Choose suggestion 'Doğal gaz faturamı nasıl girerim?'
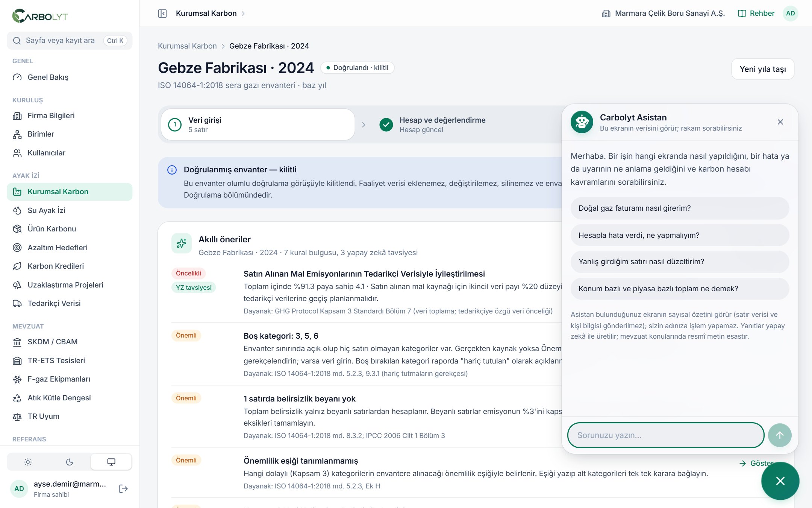Image resolution: width=812 pixels, height=508 pixels. (x=680, y=208)
